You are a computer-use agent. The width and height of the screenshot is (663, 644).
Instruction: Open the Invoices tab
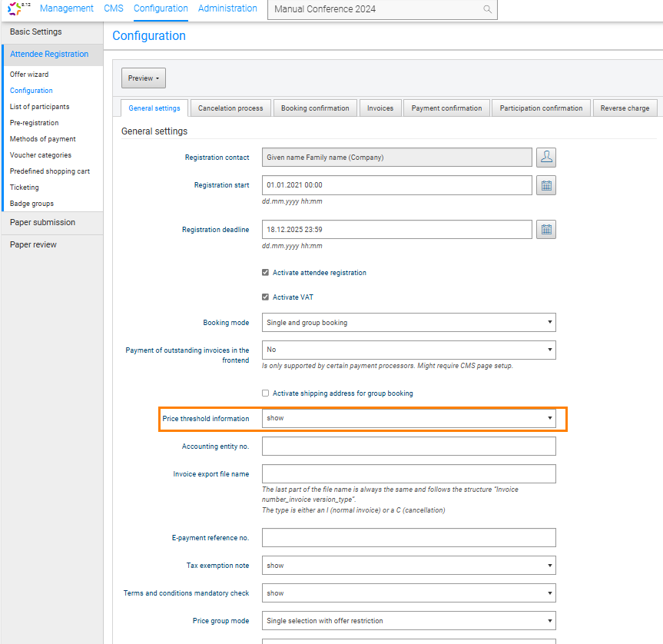coord(380,108)
